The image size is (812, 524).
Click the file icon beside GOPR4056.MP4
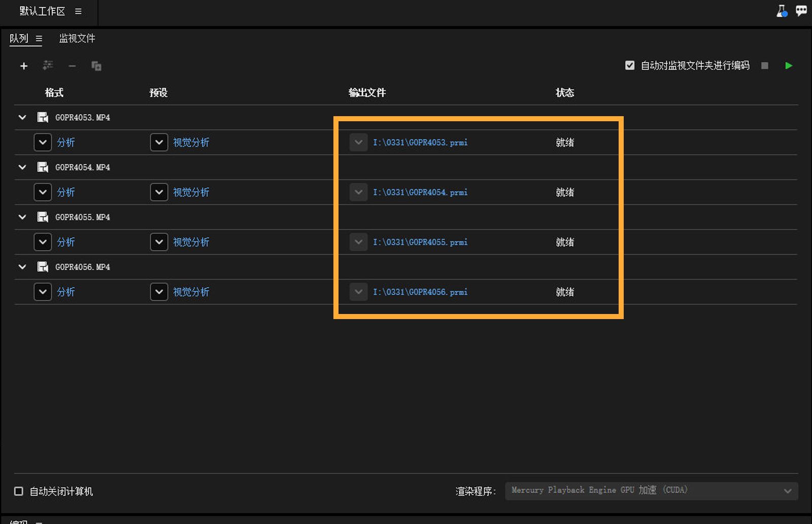(43, 267)
